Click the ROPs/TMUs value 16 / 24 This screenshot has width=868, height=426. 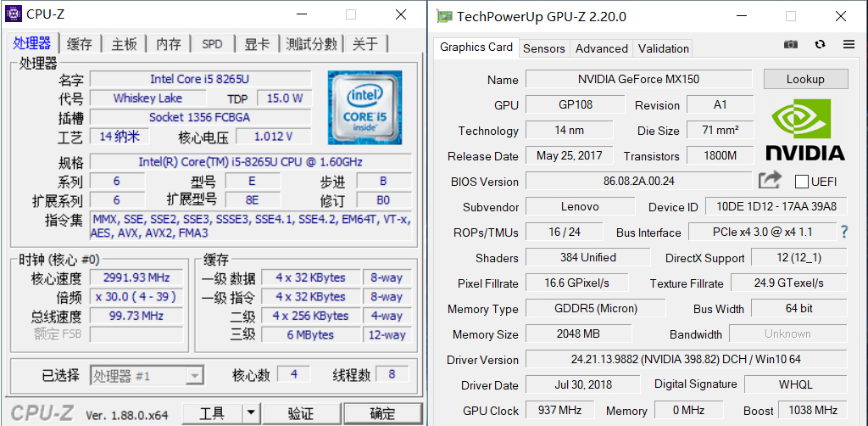click(564, 233)
